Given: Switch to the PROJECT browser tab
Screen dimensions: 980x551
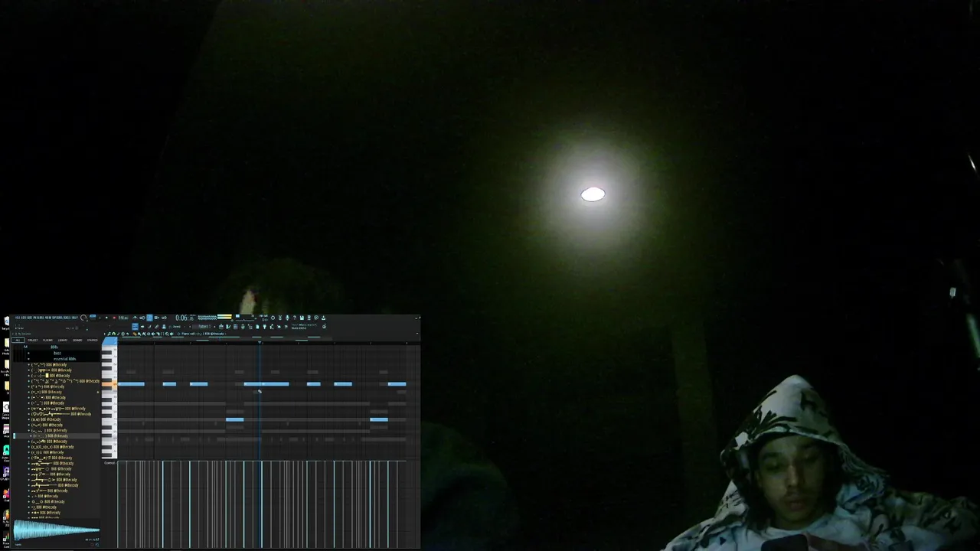Looking at the screenshot, I should 33,340.
